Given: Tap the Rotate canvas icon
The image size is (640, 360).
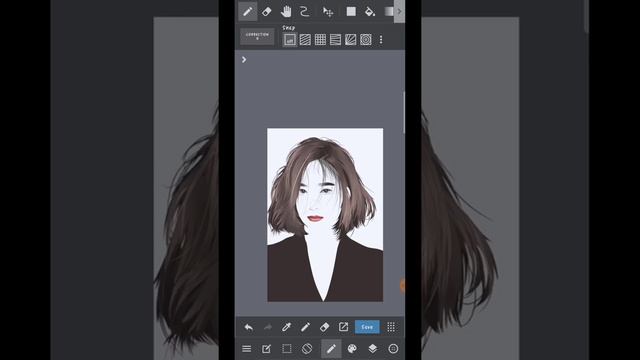Looking at the screenshot, I should click(x=307, y=349).
